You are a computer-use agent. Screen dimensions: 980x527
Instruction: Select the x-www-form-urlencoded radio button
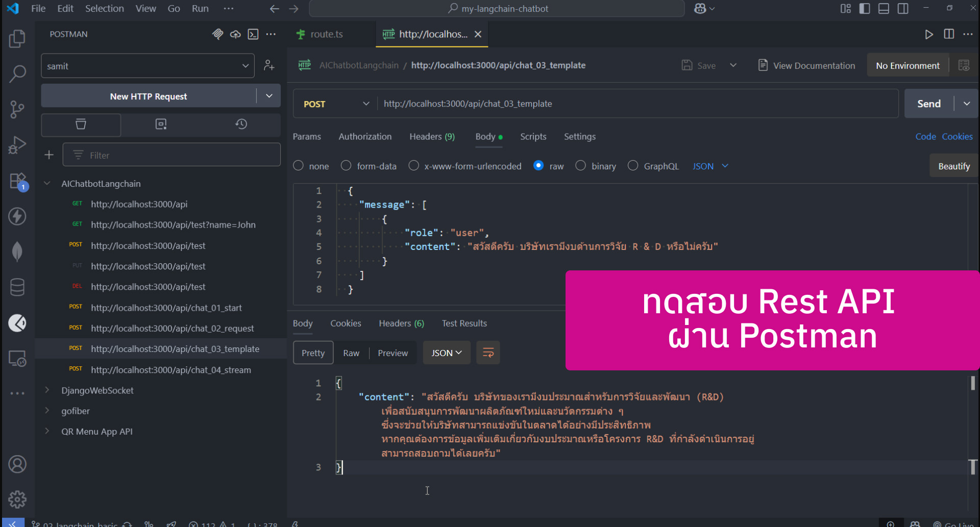click(x=414, y=166)
